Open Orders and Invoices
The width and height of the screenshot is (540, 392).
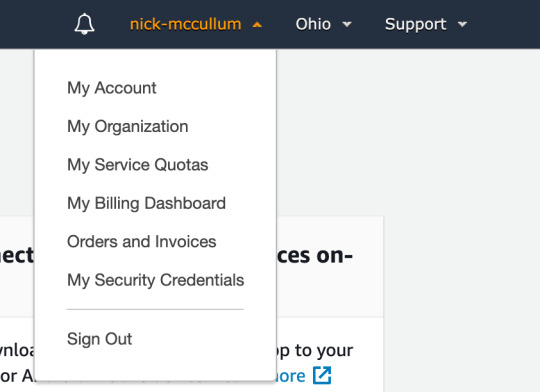(142, 241)
